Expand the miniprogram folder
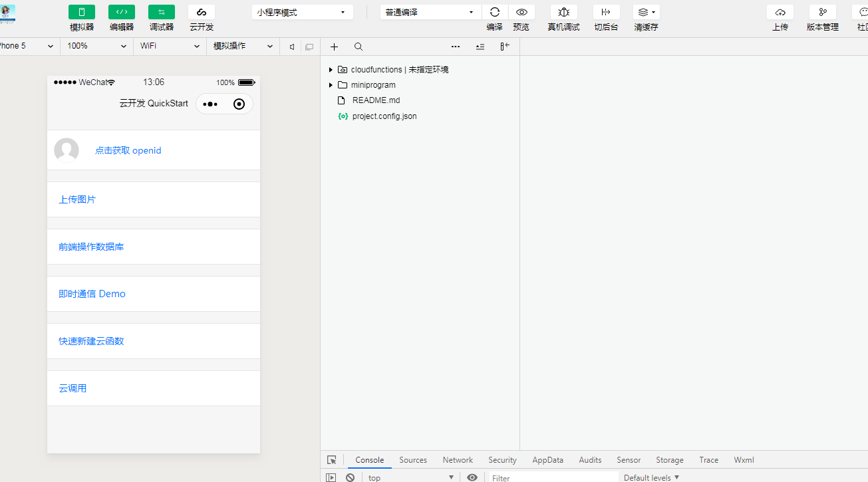 click(x=331, y=85)
